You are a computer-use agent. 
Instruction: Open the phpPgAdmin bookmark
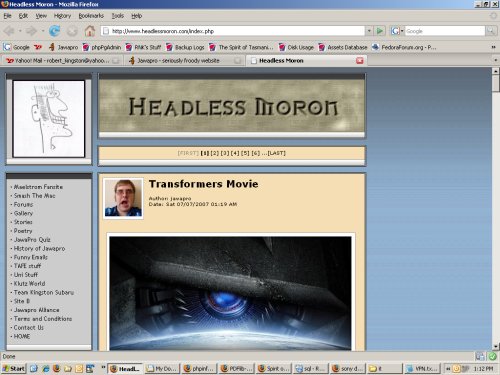point(102,47)
